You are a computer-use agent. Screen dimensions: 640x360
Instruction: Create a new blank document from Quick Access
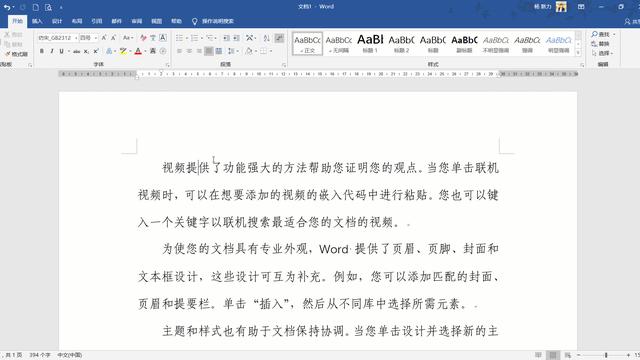click(36, 7)
